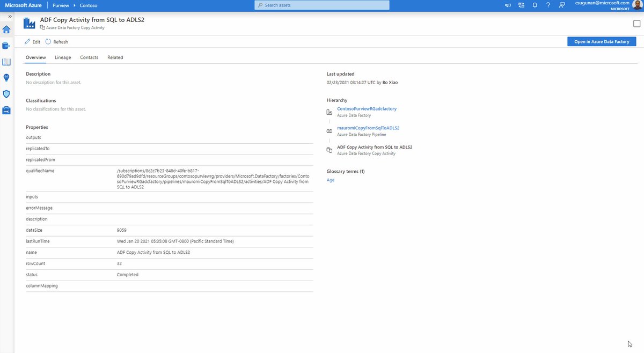Click the name property value in the table

tap(153, 252)
